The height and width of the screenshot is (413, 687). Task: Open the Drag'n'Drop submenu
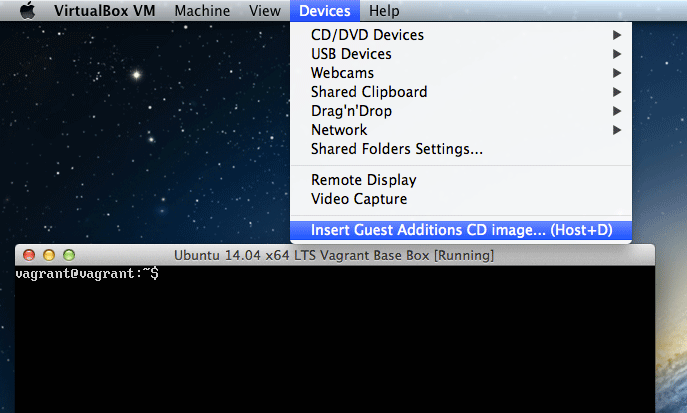click(351, 111)
